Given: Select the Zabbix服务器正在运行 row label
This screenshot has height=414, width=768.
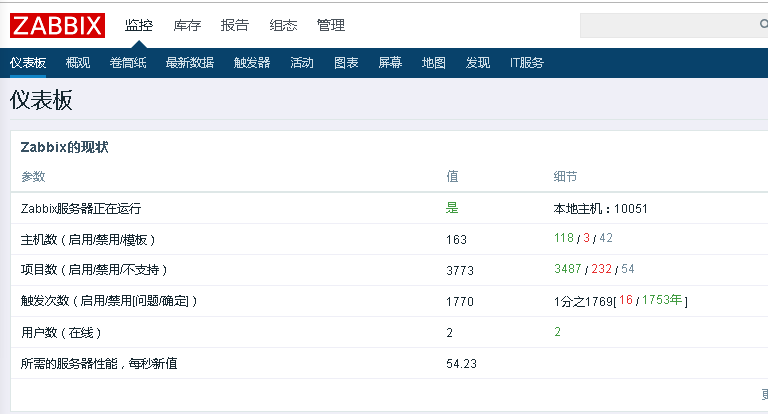Looking at the screenshot, I should tap(81, 209).
